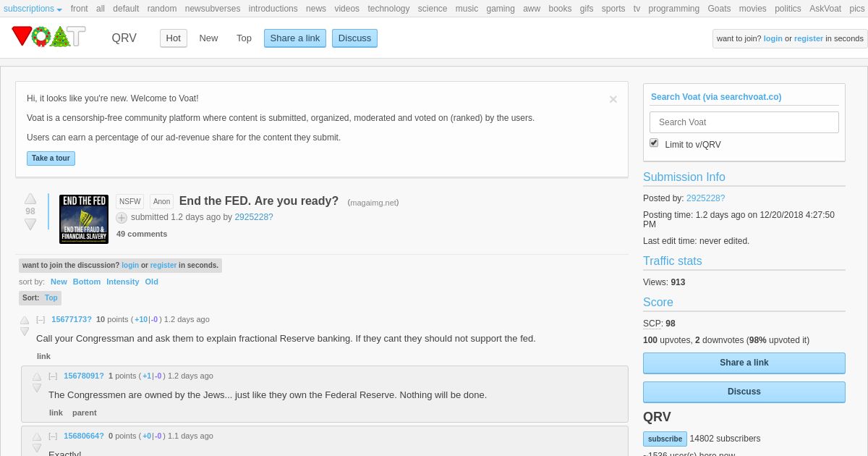Sort comments by Bottom

click(87, 282)
